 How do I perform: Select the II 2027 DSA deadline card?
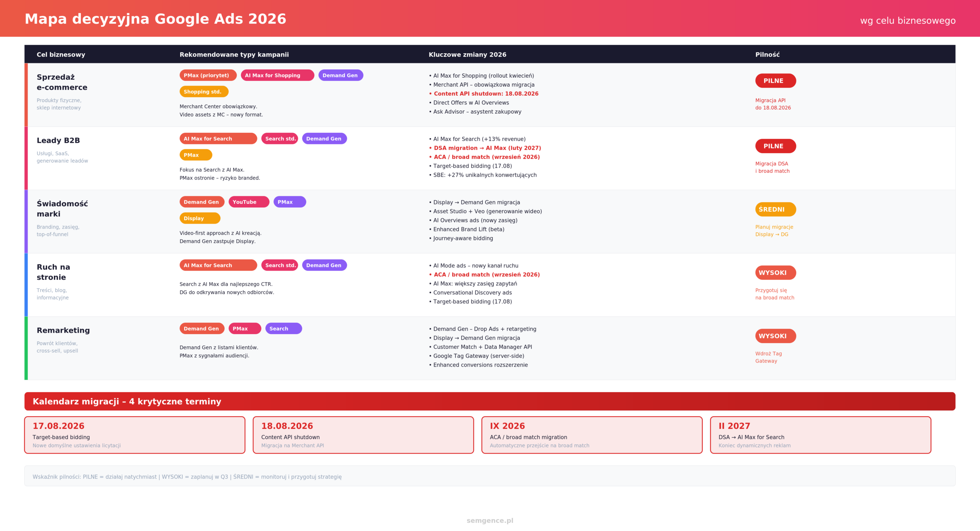coord(821,435)
